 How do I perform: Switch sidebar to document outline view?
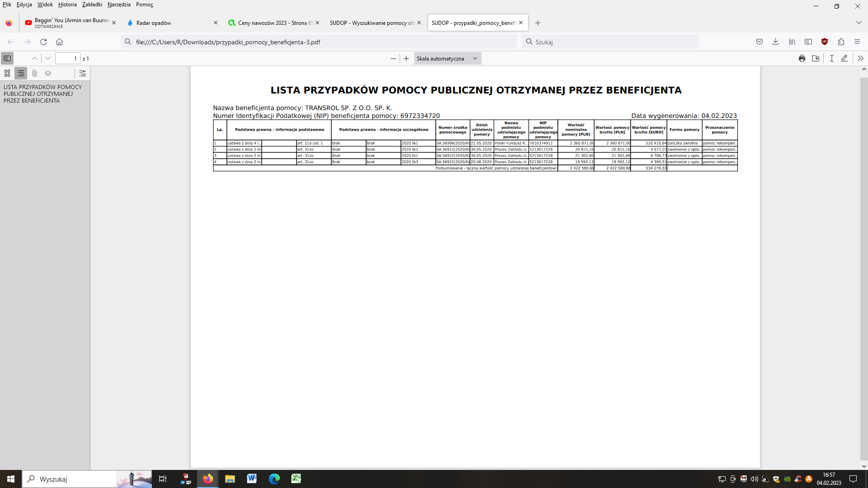[21, 73]
